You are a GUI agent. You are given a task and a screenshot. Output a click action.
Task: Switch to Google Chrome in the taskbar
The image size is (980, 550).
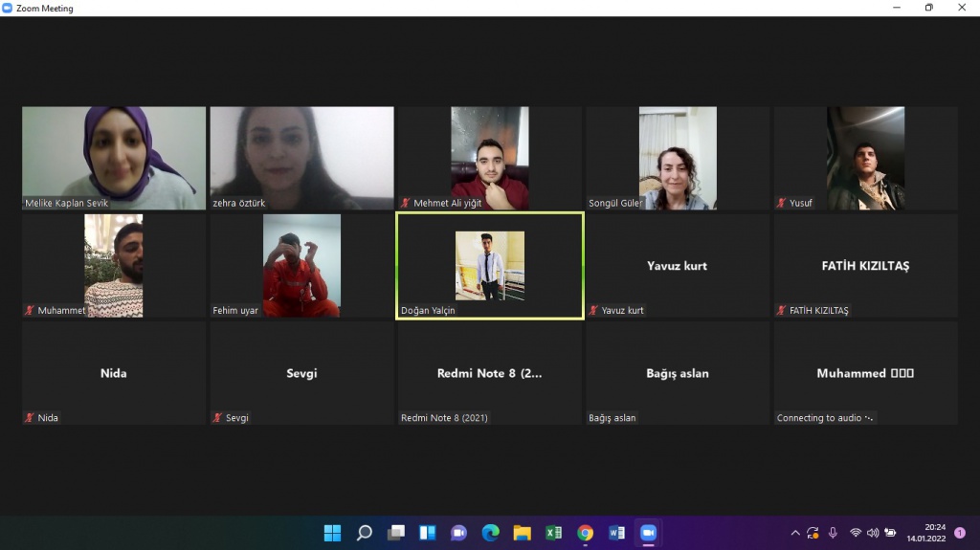(585, 533)
